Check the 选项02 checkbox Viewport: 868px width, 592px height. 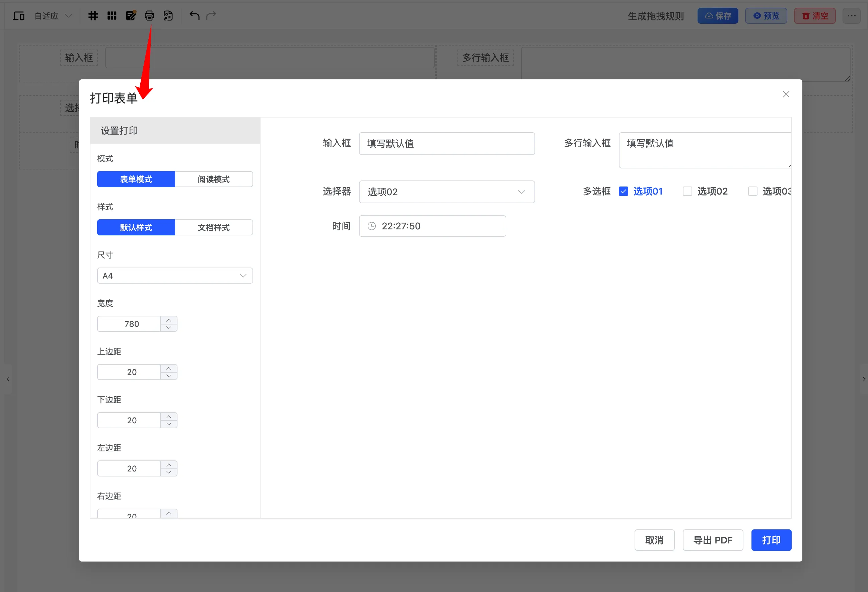[x=687, y=191]
